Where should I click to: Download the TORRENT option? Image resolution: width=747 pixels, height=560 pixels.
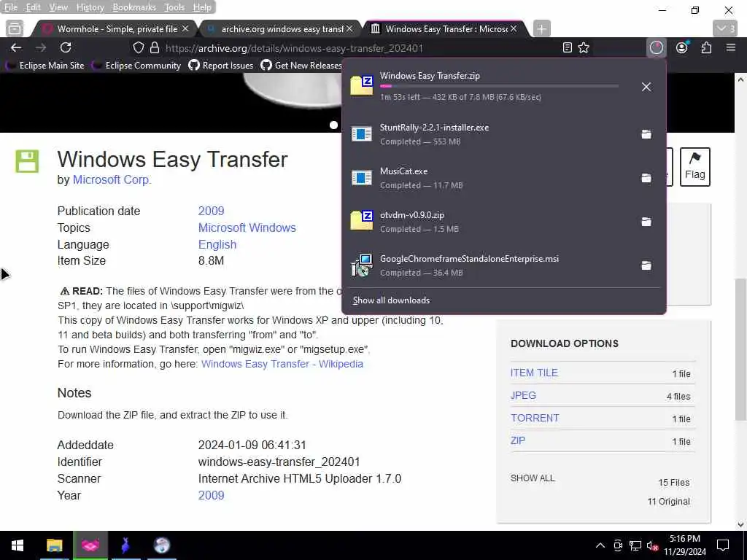click(535, 418)
